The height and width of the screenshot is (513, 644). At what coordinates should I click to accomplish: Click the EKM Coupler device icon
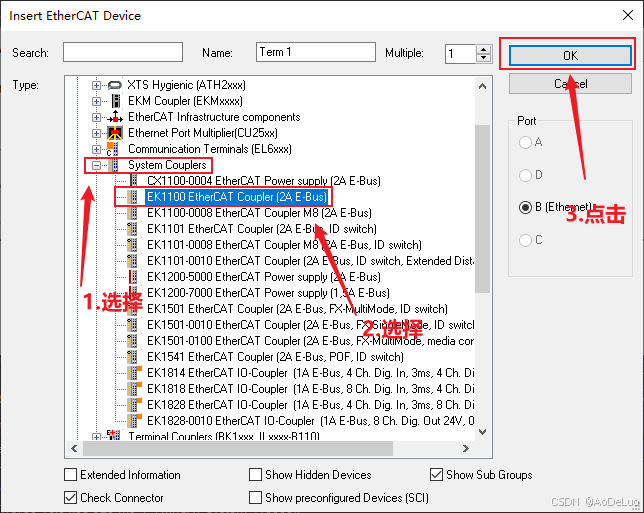(x=116, y=101)
